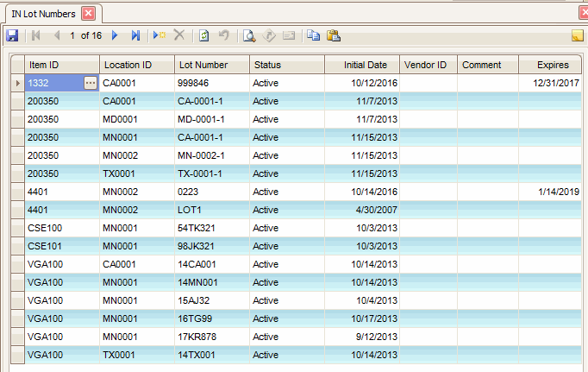Close the IN Lot Numbers tab
The height and width of the screenshot is (372, 588).
[88, 13]
